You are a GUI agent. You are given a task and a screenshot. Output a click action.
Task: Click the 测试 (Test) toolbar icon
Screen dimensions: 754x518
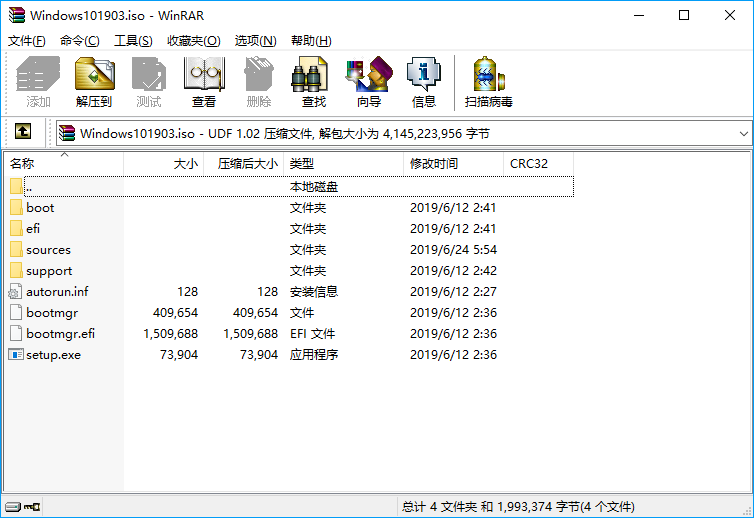coord(149,74)
